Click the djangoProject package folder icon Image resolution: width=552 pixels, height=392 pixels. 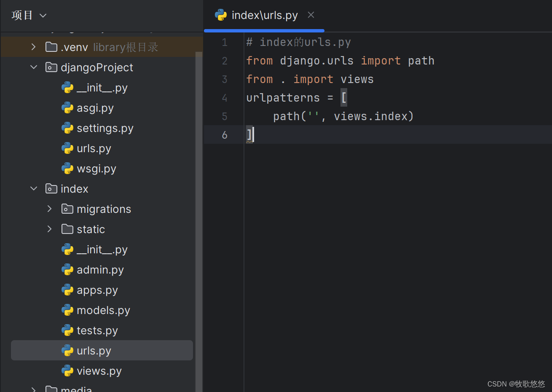[x=51, y=67]
